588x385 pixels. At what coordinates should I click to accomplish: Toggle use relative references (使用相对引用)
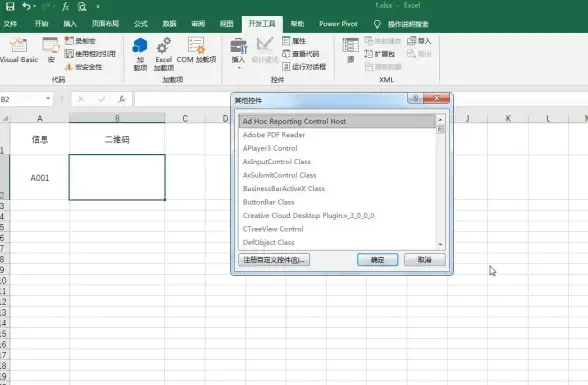click(90, 54)
